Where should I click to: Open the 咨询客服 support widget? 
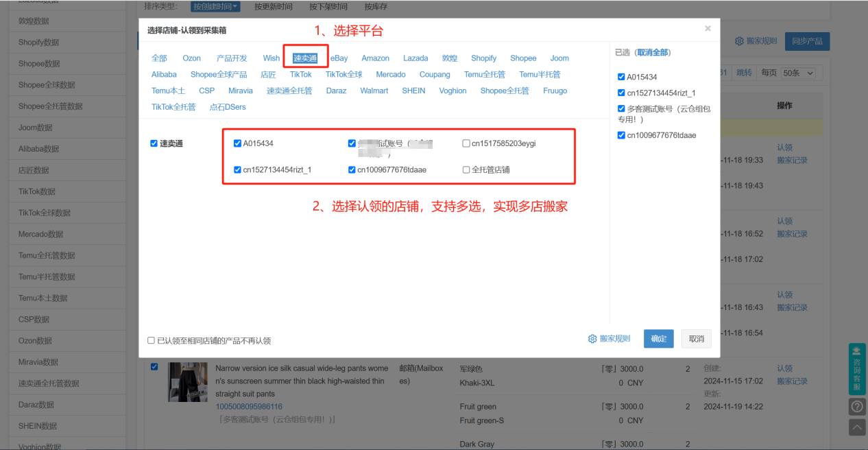click(x=857, y=368)
